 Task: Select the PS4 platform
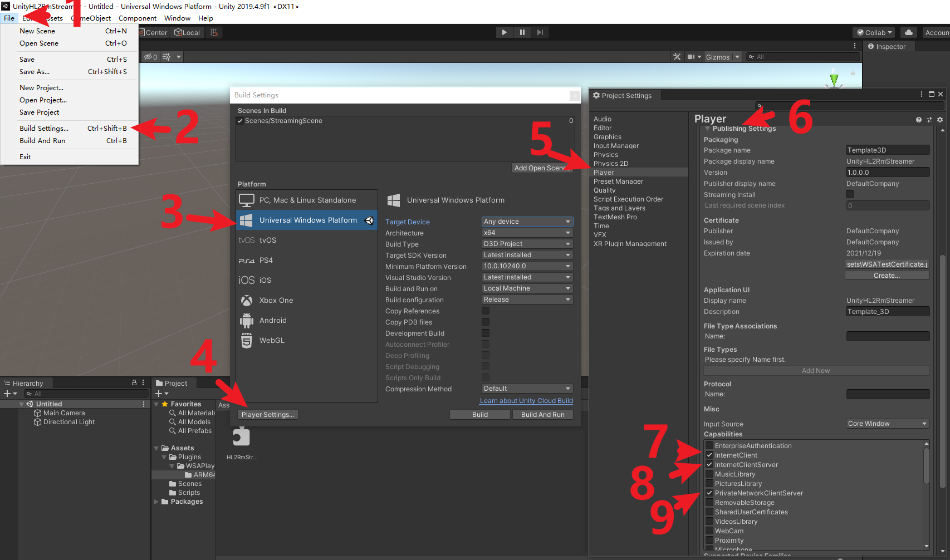point(307,261)
